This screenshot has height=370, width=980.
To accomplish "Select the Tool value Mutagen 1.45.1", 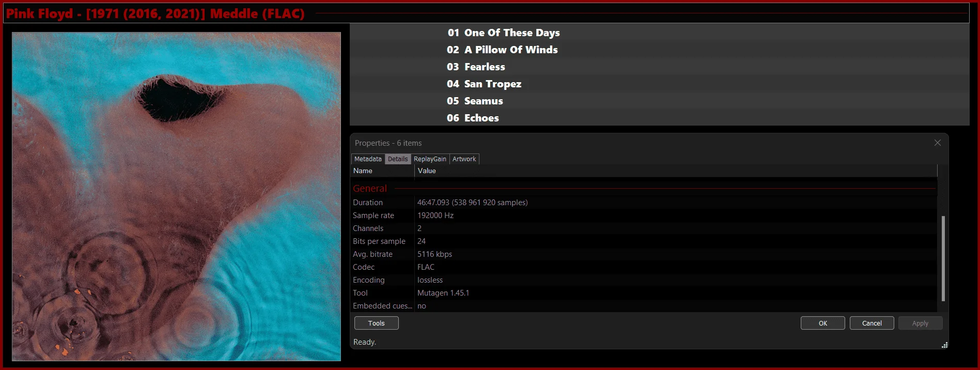I will point(443,293).
